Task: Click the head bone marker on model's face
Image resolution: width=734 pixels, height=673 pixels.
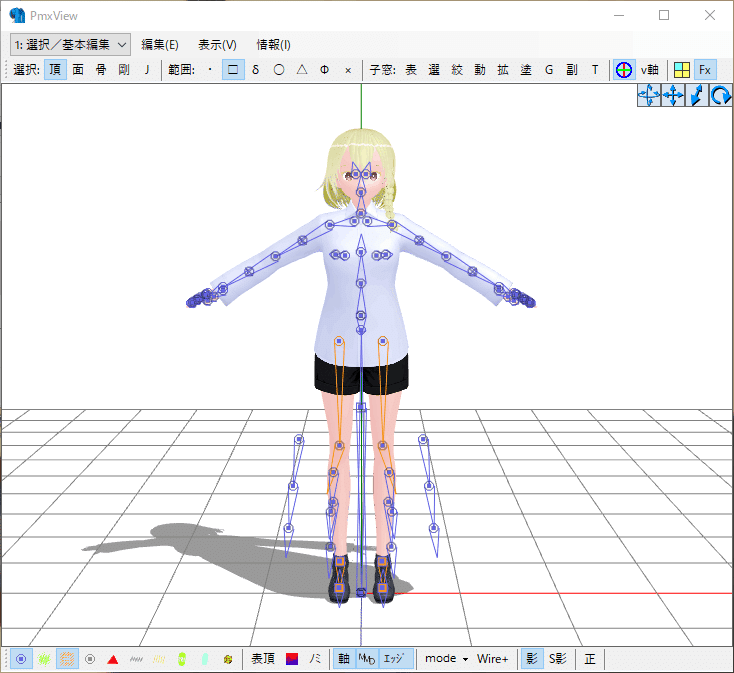Action: point(360,192)
